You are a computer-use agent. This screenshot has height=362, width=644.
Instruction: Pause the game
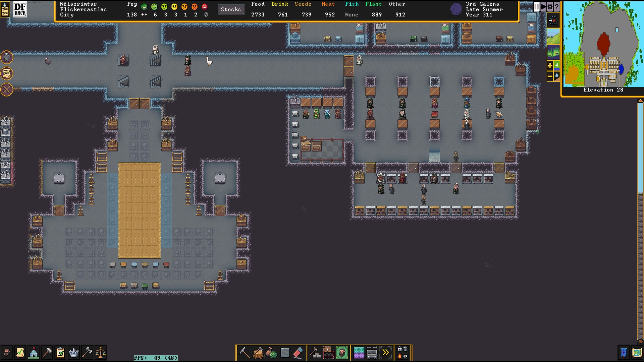point(536,7)
